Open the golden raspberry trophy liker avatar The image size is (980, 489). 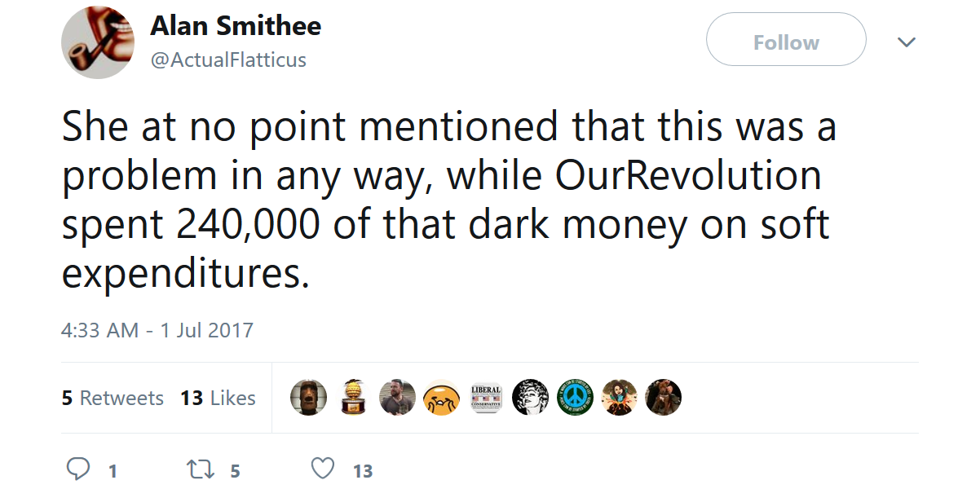tap(353, 398)
